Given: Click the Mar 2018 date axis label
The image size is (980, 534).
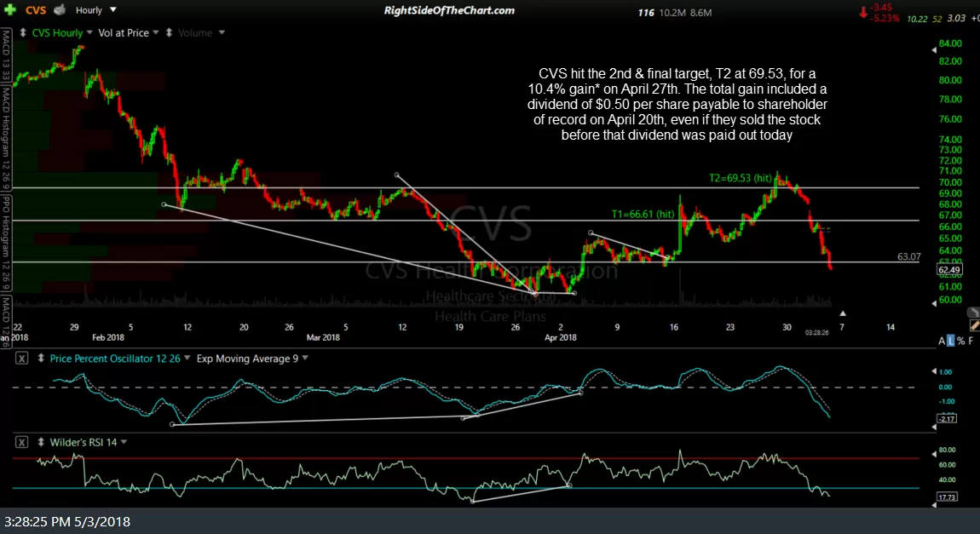Looking at the screenshot, I should click(323, 337).
